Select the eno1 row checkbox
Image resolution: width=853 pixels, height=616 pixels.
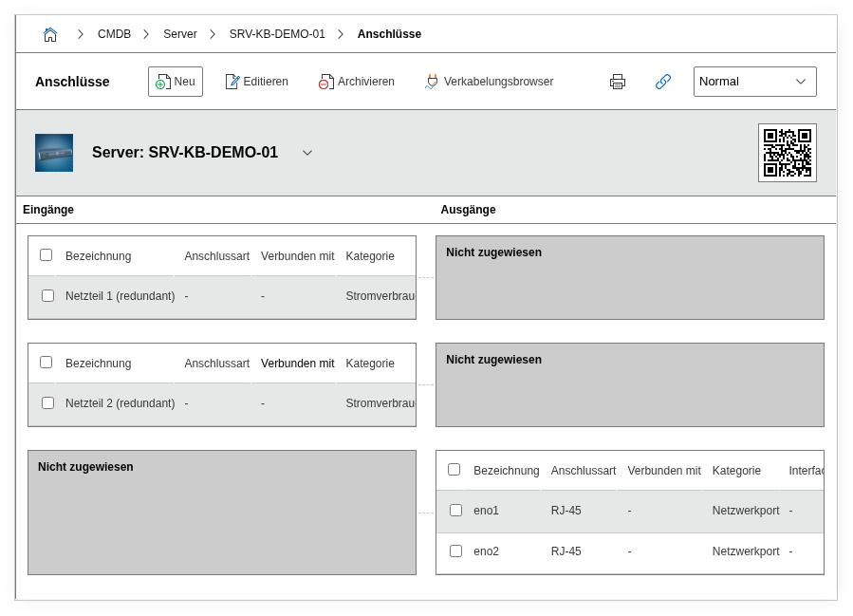pyautogui.click(x=455, y=511)
